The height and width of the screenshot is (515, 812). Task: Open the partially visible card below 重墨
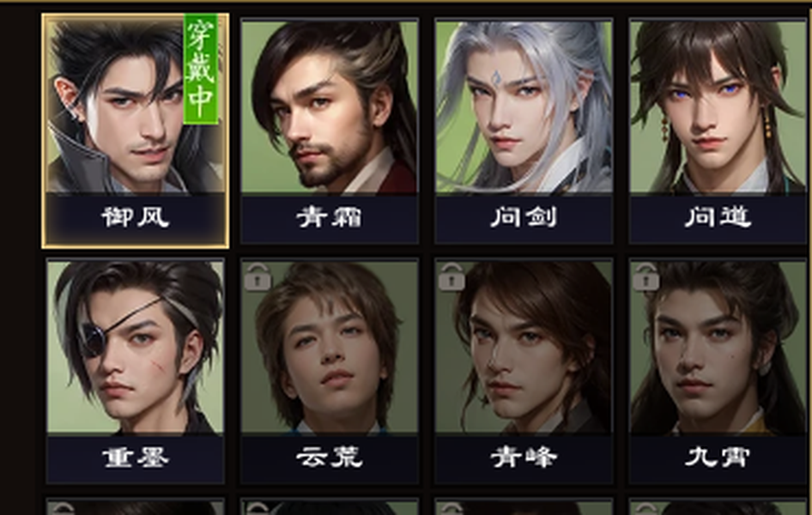coord(135,506)
